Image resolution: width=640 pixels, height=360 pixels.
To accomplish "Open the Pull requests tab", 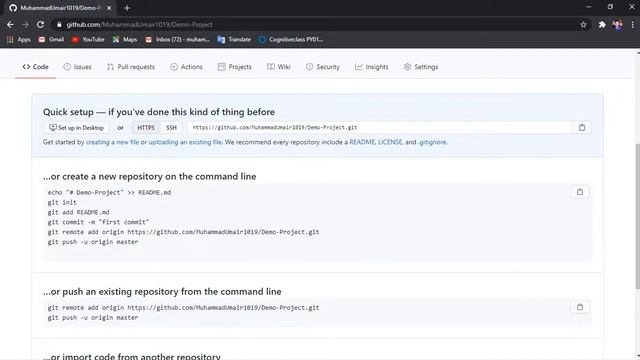I will (131, 67).
